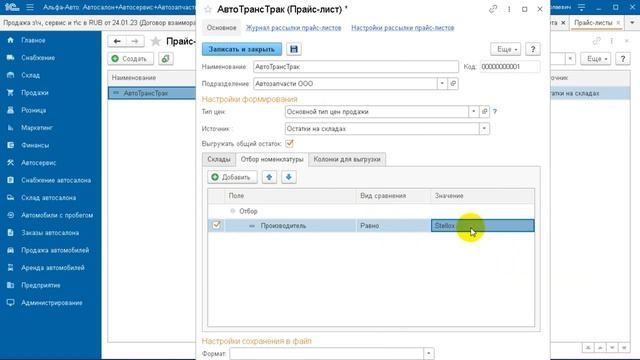This screenshot has height=360, width=640.
Task: Select the Stellox value cell
Action: (x=482, y=225)
